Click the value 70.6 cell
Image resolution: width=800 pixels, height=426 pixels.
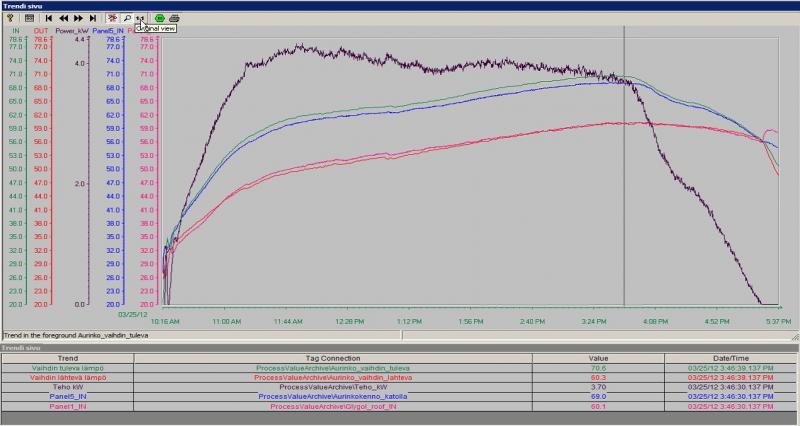click(598, 368)
